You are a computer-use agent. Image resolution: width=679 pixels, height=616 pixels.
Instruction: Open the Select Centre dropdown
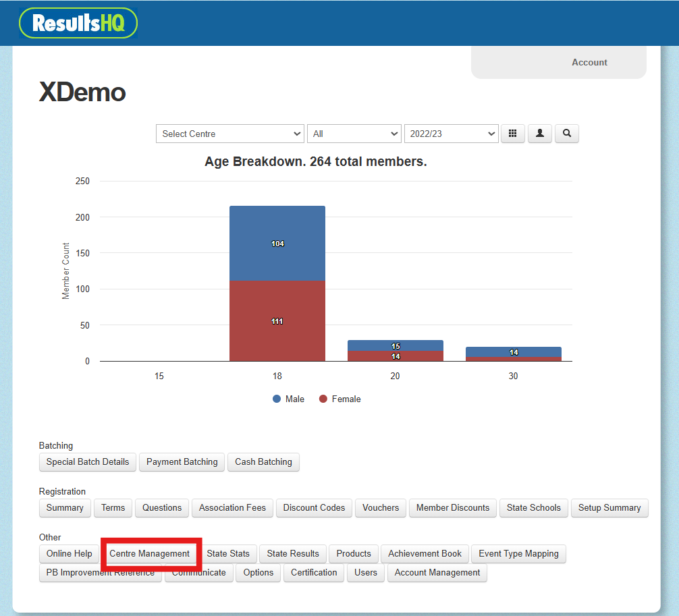point(230,134)
